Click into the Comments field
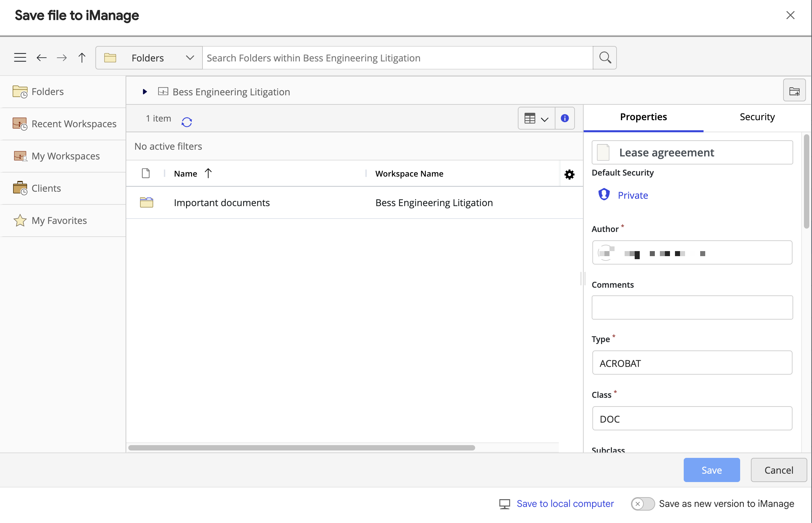The image size is (812, 523). (692, 307)
